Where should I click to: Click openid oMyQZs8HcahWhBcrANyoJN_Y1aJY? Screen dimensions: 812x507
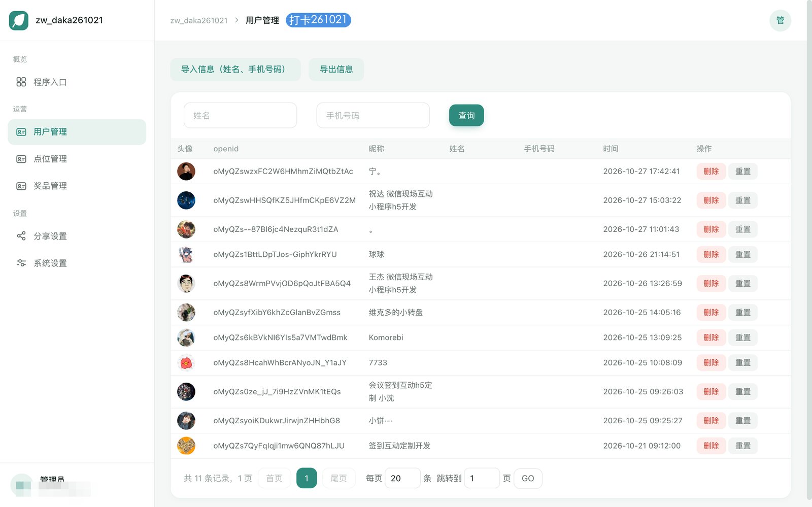point(280,363)
